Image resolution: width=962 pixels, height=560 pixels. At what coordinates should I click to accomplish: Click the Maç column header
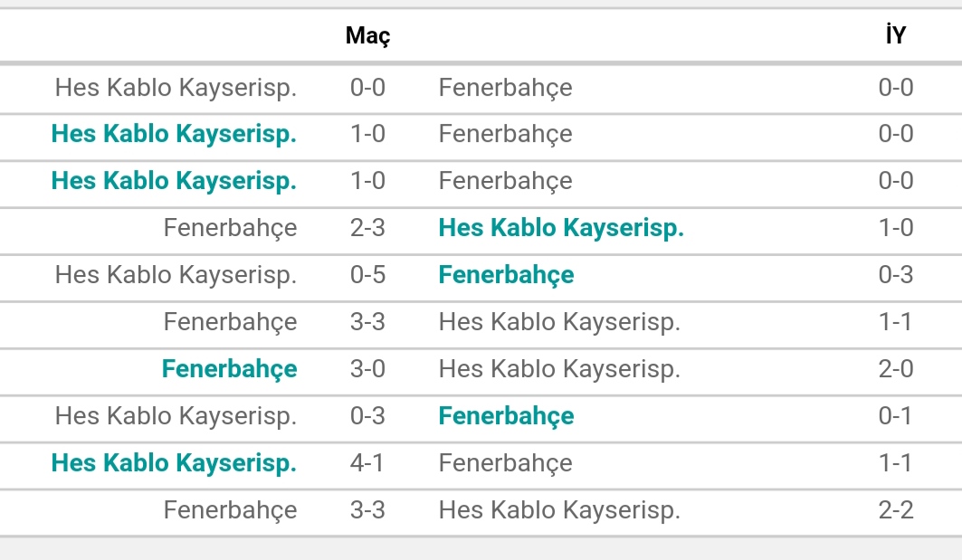click(367, 35)
